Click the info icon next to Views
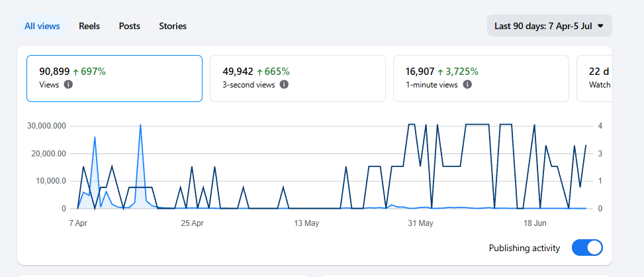The width and height of the screenshot is (644, 277). (x=69, y=85)
